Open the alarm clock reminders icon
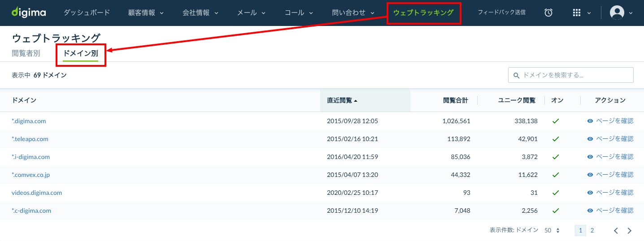 [548, 13]
